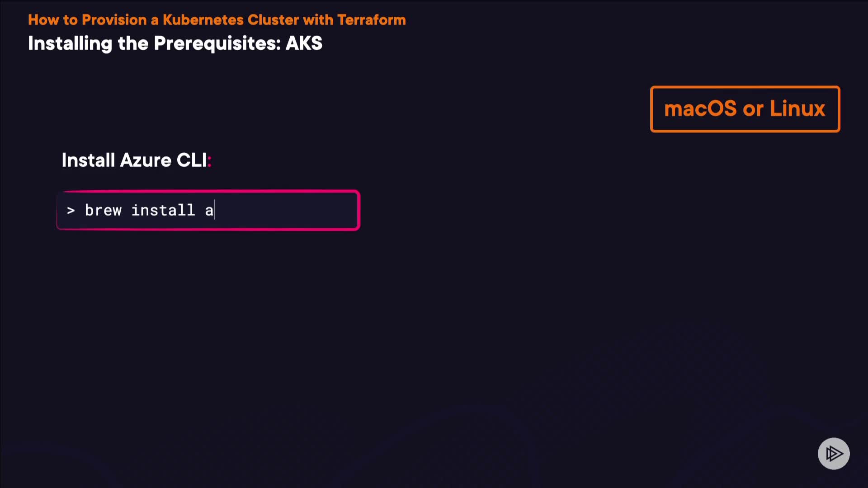Select the "Install Azure CLI" heading

click(134, 160)
